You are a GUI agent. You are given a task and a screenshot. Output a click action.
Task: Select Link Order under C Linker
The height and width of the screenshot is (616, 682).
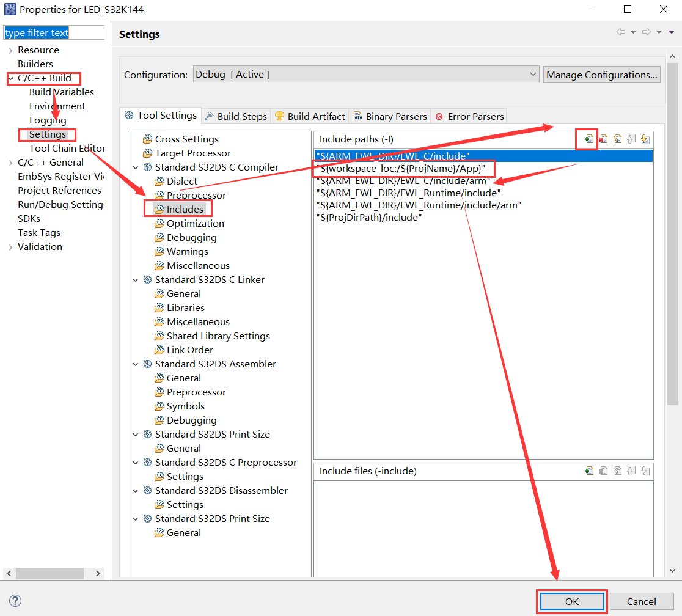coord(184,350)
